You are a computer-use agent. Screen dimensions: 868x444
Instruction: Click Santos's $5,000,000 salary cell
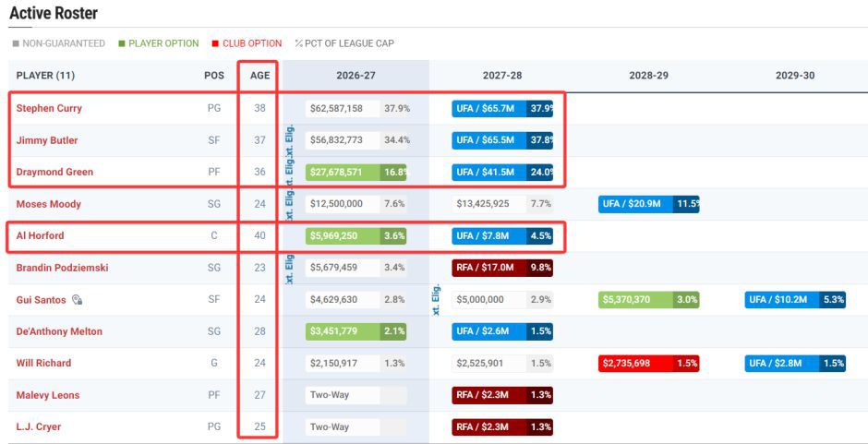point(488,299)
